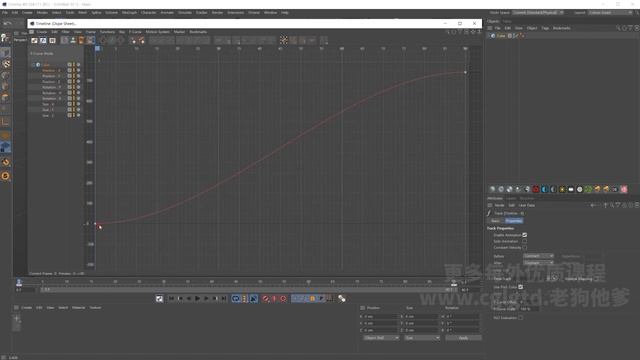The image size is (640, 360).
Task: Select the first keyframe on the curve
Action: pyautogui.click(x=96, y=224)
